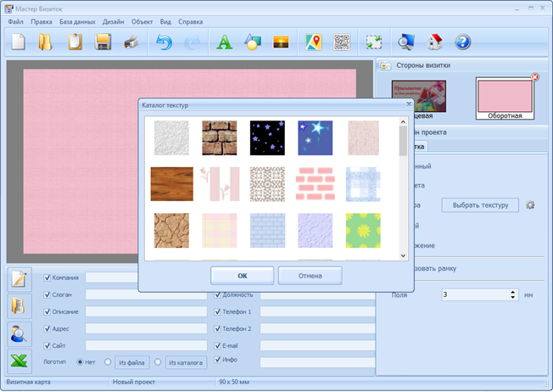Screen dimensions: 553x392
Task: Click the Excel import icon on left sidebar
Action: coord(20,361)
